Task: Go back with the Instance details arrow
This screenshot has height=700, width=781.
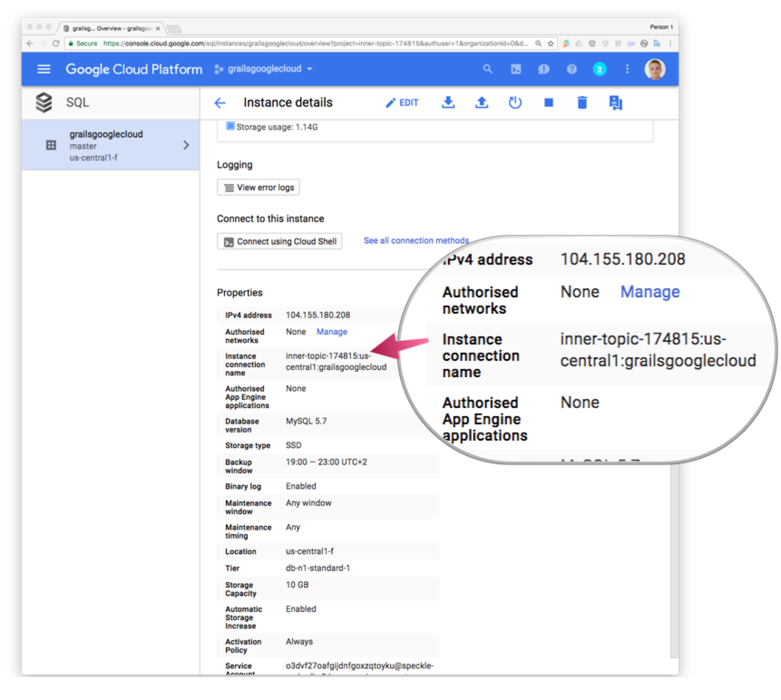Action: tap(220, 103)
